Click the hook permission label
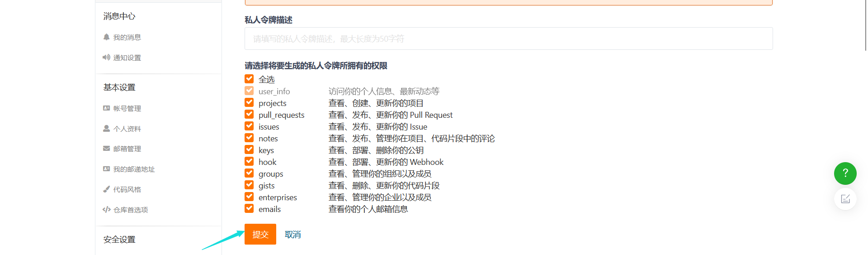Screen dimensions: 868x255 268,162
